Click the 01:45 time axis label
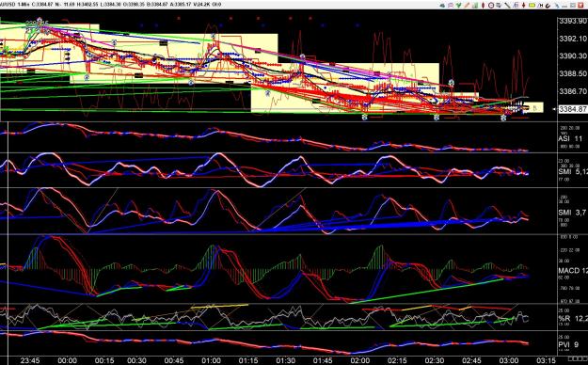 323,360
